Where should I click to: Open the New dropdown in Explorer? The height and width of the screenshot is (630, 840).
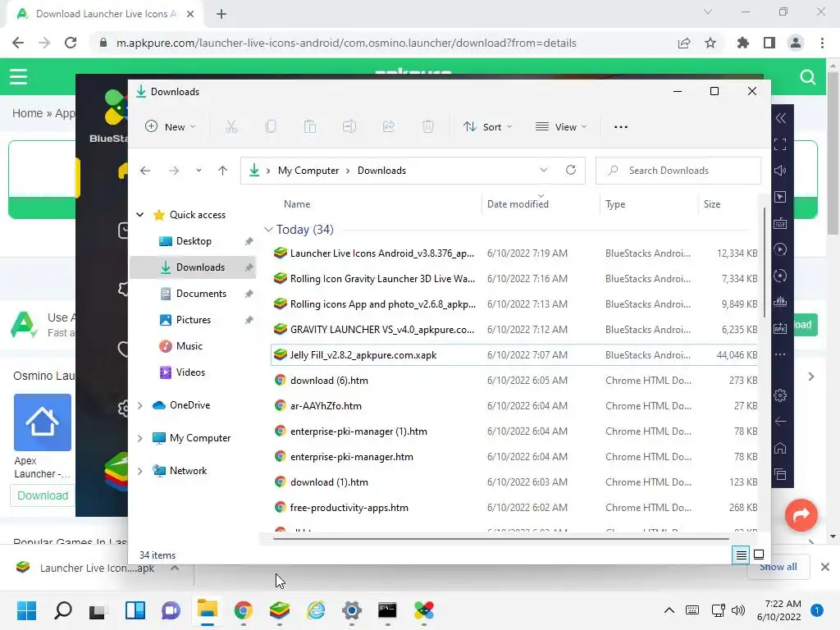(x=171, y=127)
